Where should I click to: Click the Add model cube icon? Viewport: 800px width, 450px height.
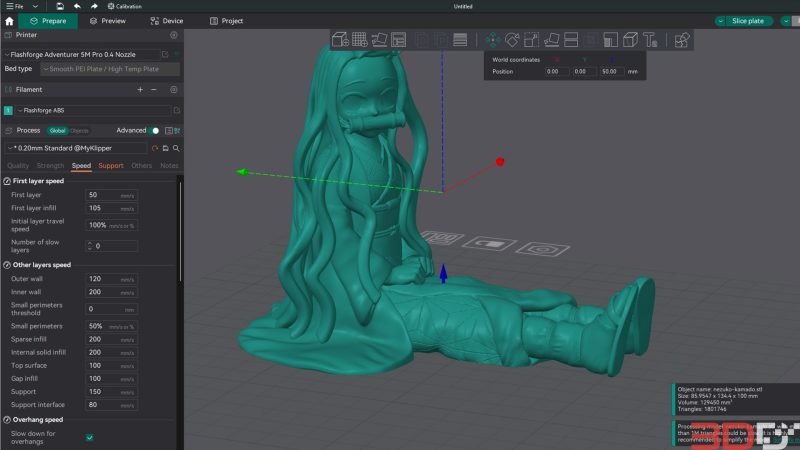[x=340, y=39]
